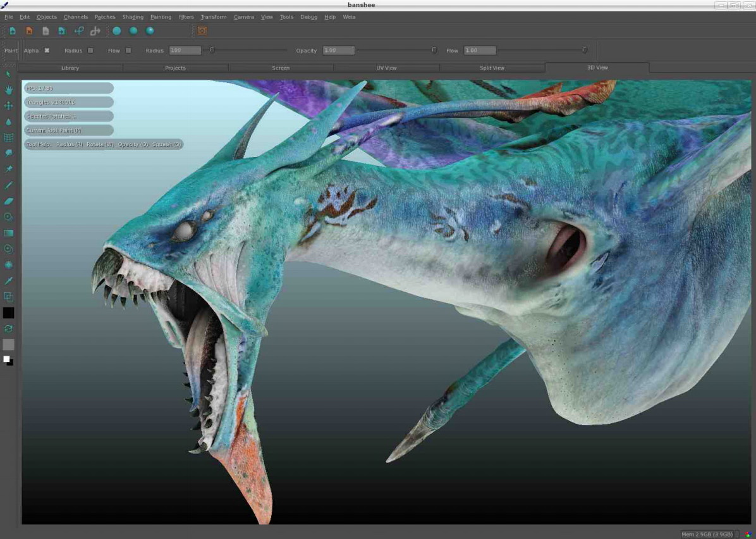Toggle the Flow checkbox

(128, 51)
